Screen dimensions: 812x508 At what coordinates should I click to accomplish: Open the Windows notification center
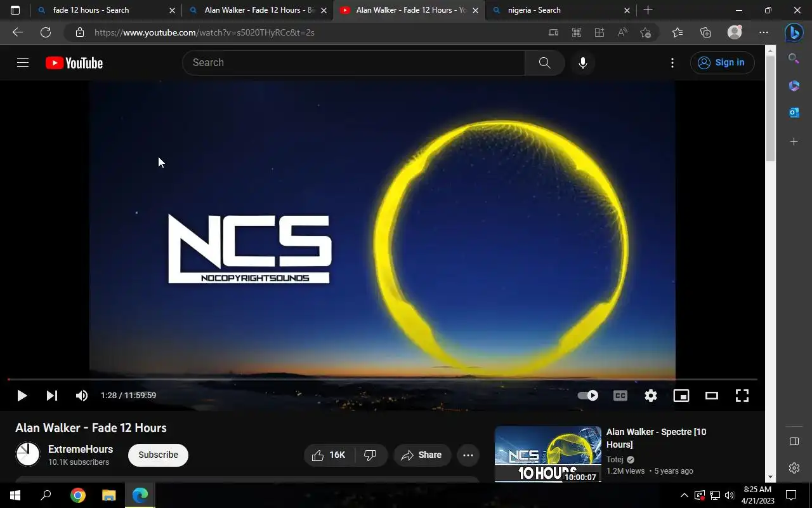(791, 495)
